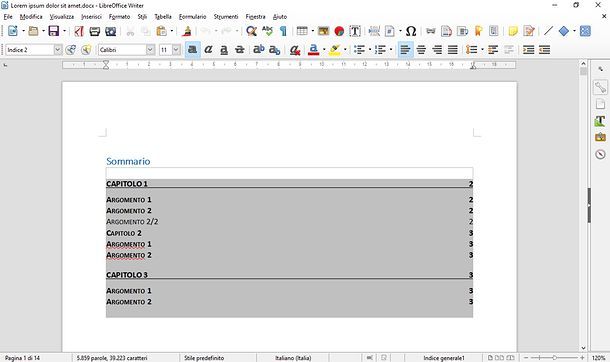The width and height of the screenshot is (610, 362).
Task: Select the Line drawing tool
Action: (549, 31)
